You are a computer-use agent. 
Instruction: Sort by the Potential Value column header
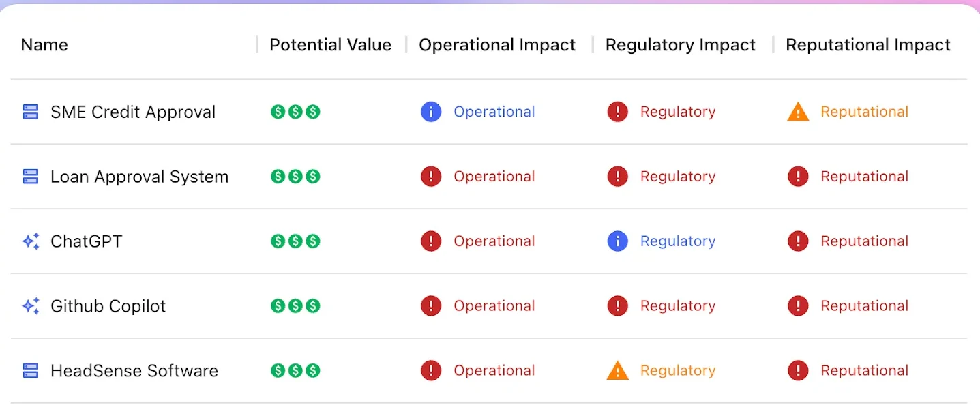[330, 45]
